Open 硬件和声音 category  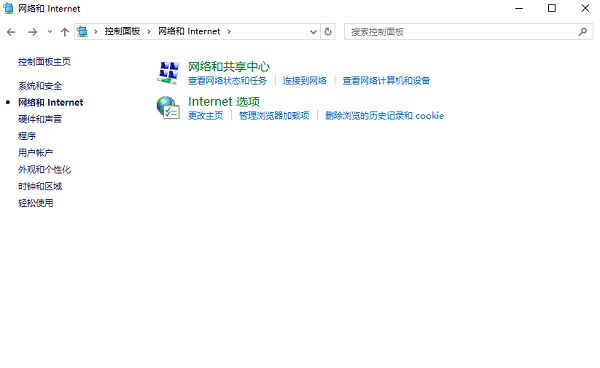40,119
